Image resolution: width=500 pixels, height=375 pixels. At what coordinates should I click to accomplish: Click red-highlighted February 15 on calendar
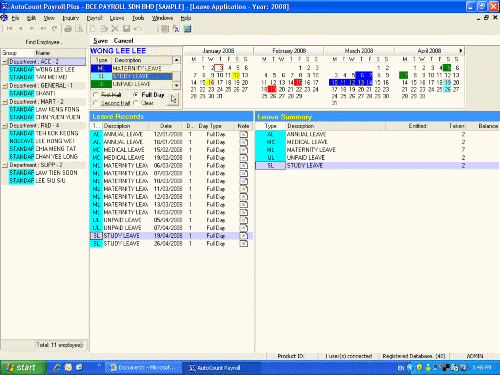[x=299, y=82]
